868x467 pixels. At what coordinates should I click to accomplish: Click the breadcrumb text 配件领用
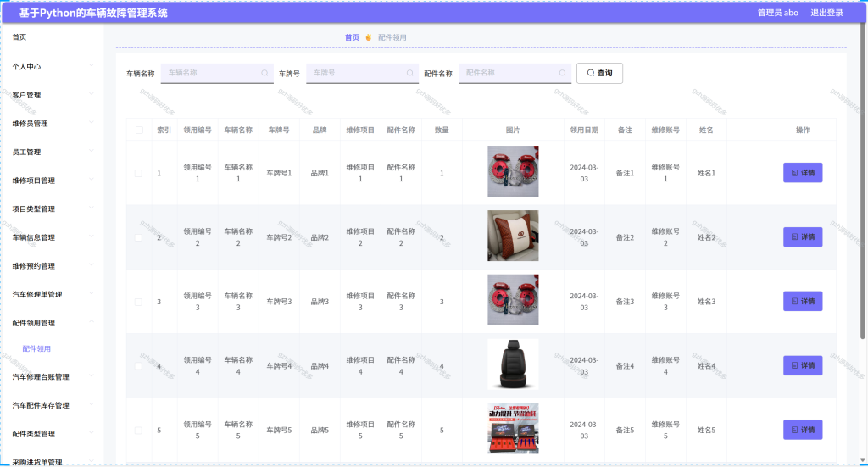pyautogui.click(x=392, y=37)
